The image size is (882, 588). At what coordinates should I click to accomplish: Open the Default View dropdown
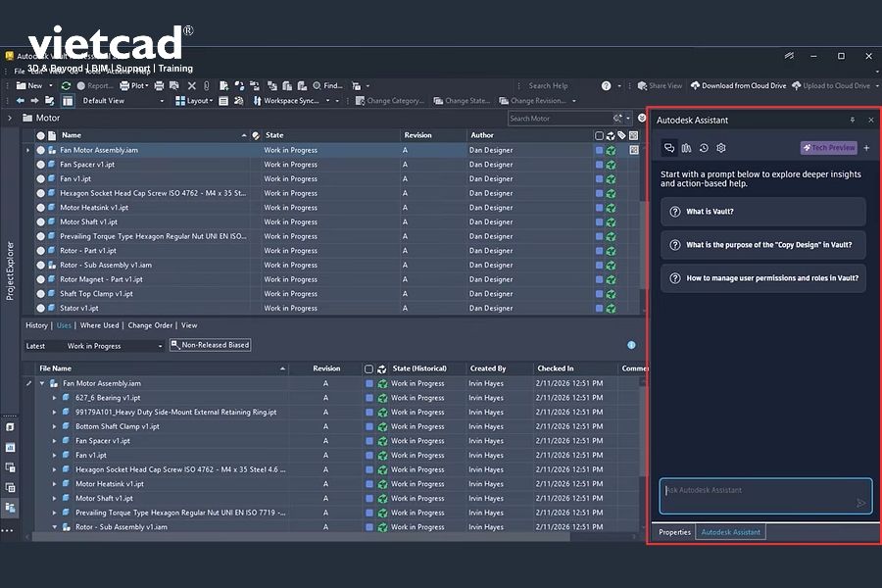pos(123,101)
